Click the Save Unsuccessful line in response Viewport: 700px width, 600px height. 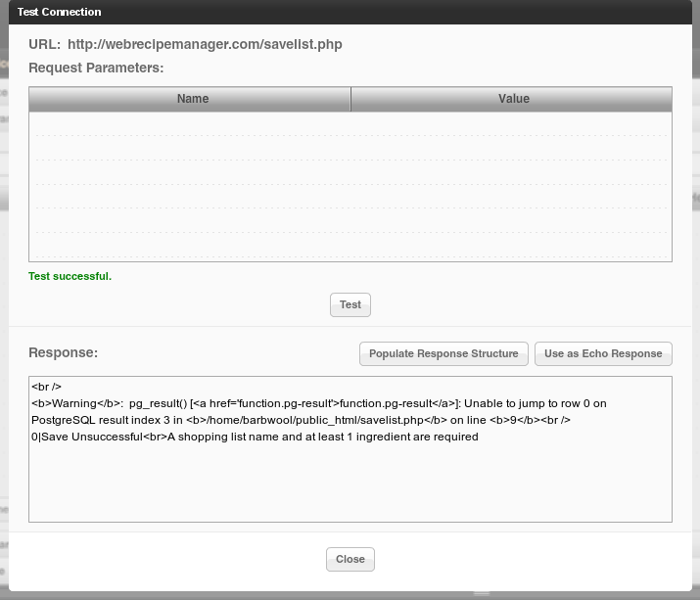click(255, 437)
